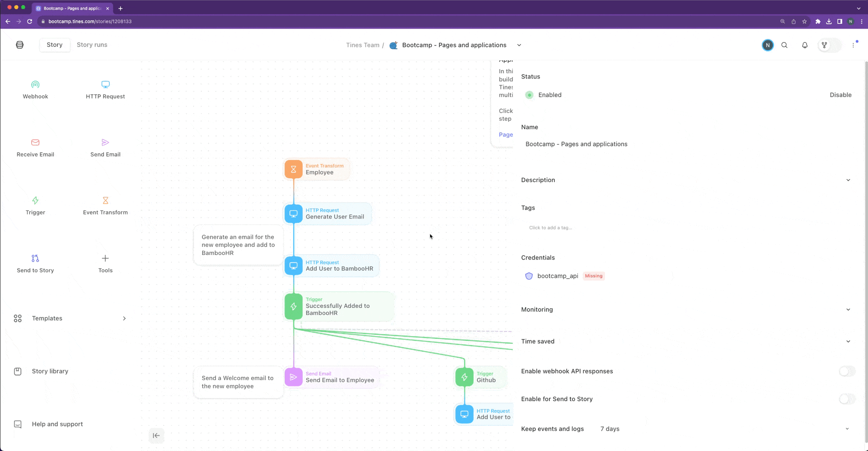Open the Tines Team breadcrumb link
This screenshot has height=451, width=868.
click(x=362, y=45)
